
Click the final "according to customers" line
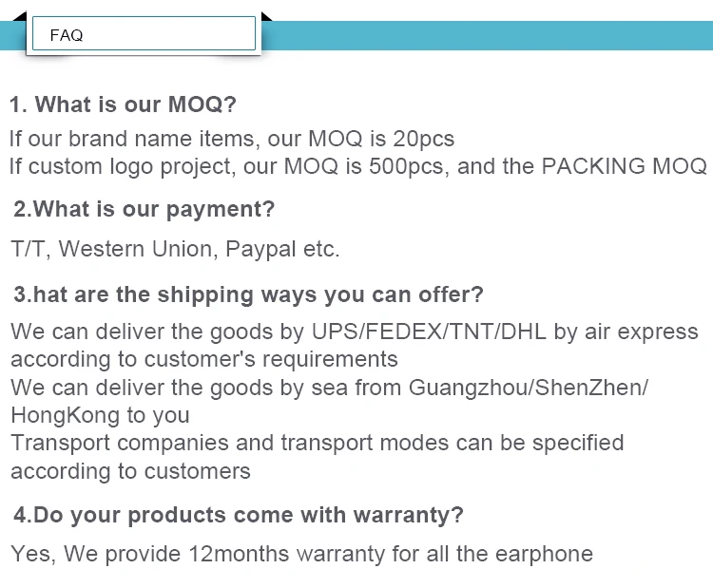click(130, 470)
